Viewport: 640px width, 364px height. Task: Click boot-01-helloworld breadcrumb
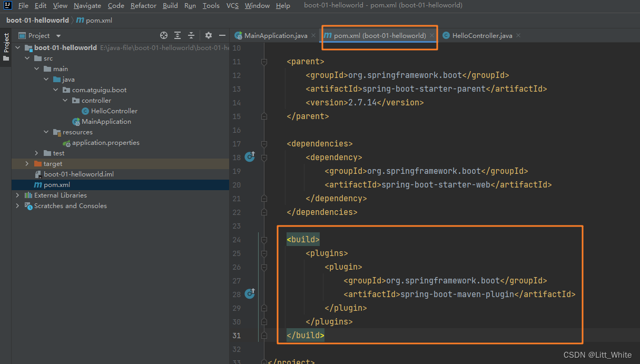click(37, 20)
